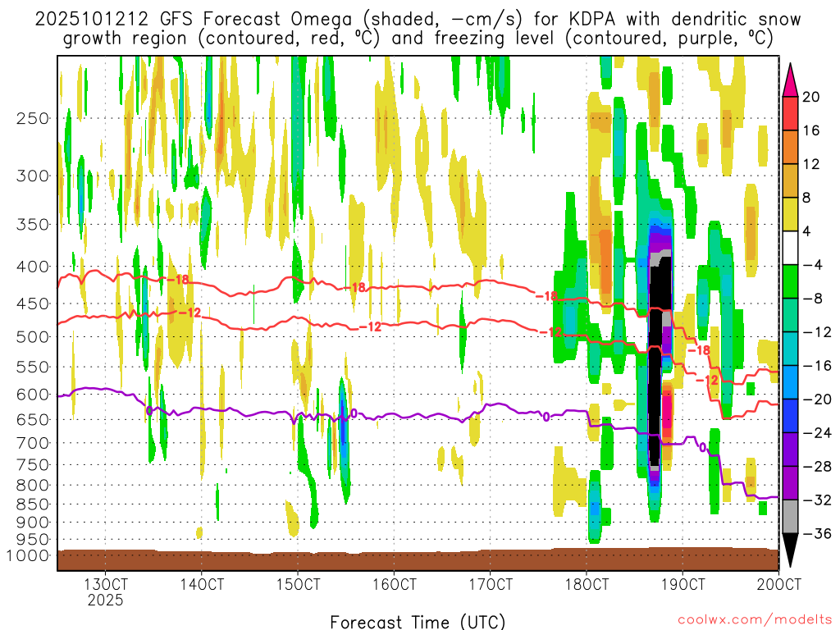This screenshot has width=840, height=630.
Task: Click the 130CT 2025 date label
Action: tap(105, 591)
